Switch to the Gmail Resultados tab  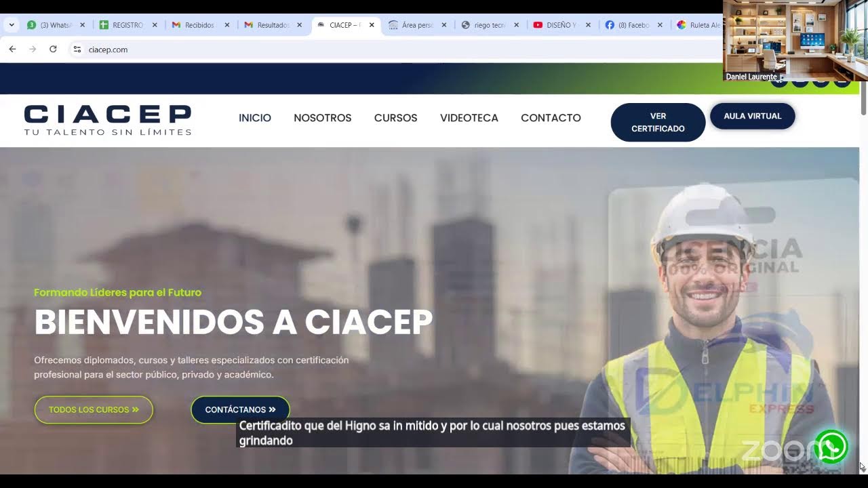(x=266, y=25)
